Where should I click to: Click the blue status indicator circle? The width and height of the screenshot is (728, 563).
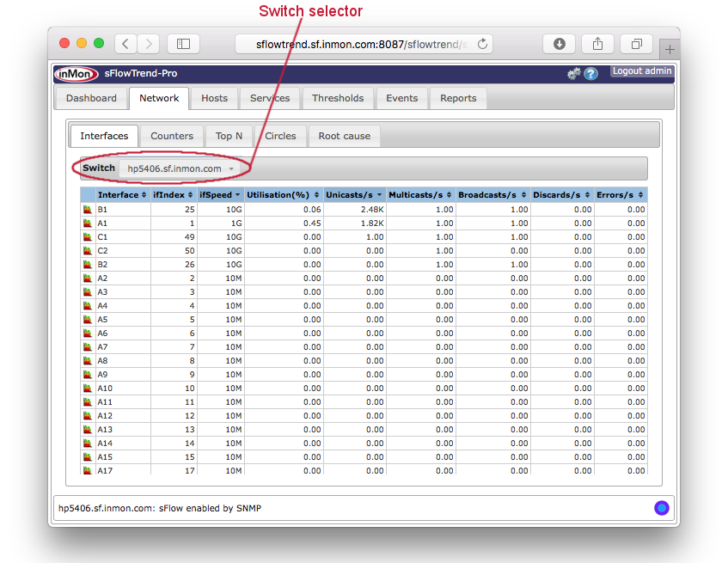(662, 508)
